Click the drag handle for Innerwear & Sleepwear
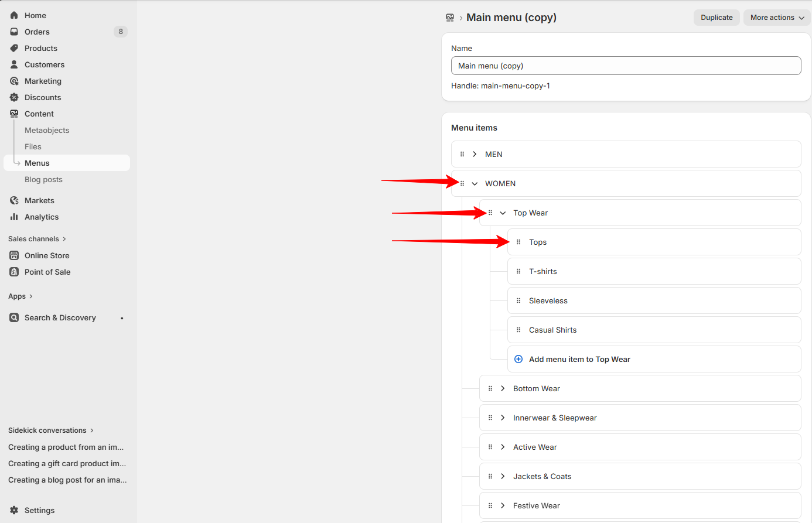 (490, 418)
